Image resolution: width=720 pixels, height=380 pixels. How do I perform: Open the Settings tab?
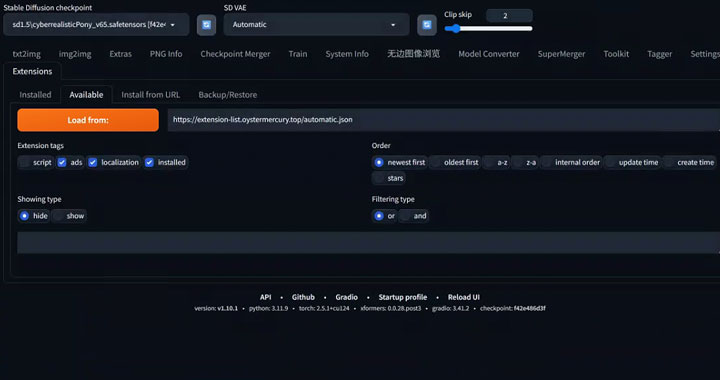(704, 54)
